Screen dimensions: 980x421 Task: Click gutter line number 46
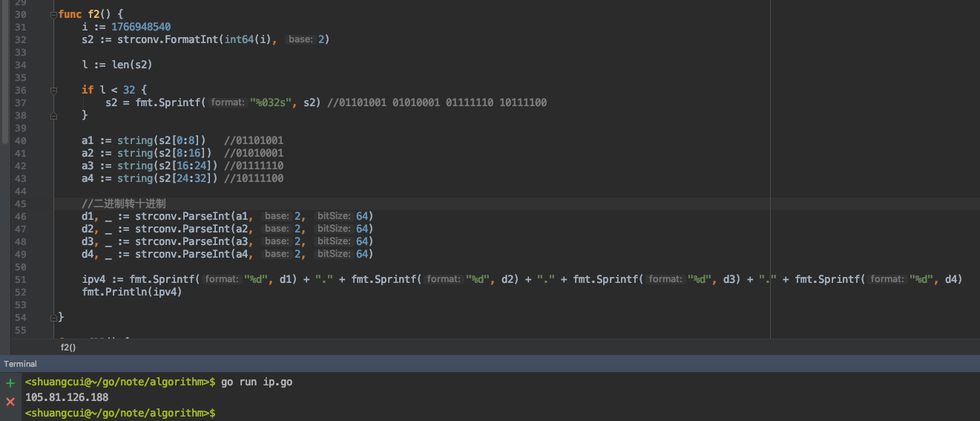pos(20,216)
